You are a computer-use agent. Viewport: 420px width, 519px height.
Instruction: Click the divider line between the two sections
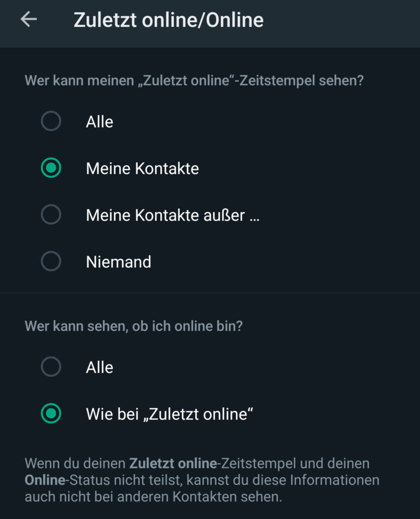click(x=210, y=293)
